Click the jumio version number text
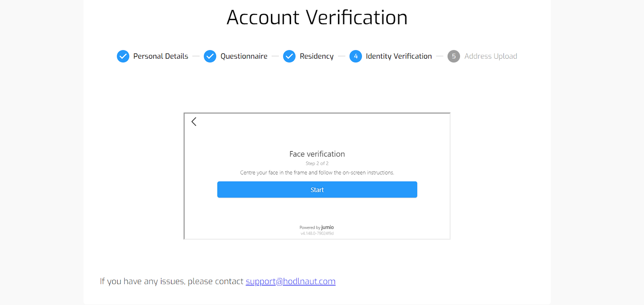The width and height of the screenshot is (644, 305). click(x=317, y=233)
